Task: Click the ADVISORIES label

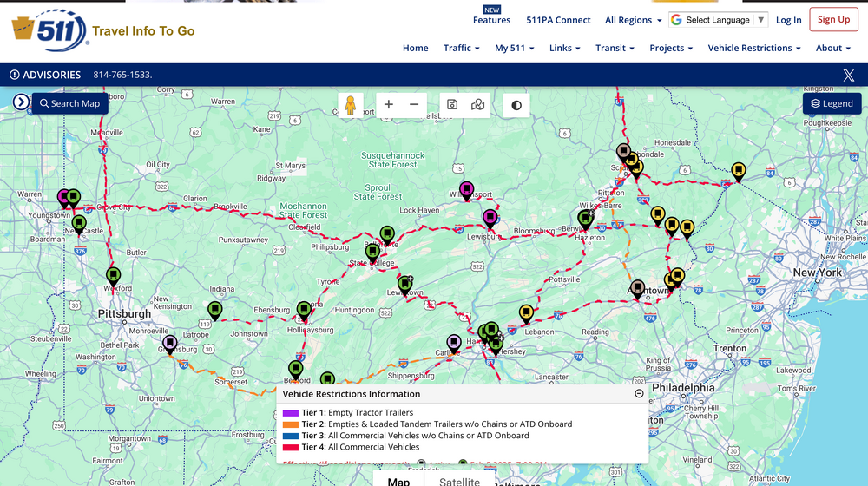Action: click(x=51, y=75)
